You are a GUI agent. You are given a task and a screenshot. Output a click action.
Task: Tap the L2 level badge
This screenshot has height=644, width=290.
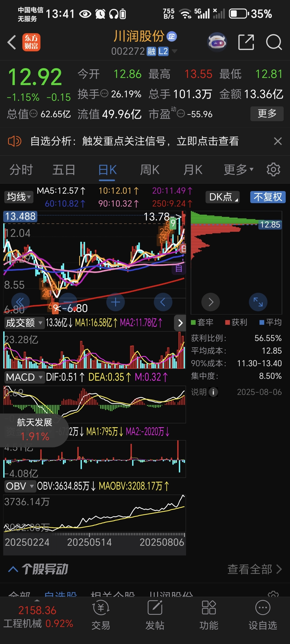click(x=163, y=51)
